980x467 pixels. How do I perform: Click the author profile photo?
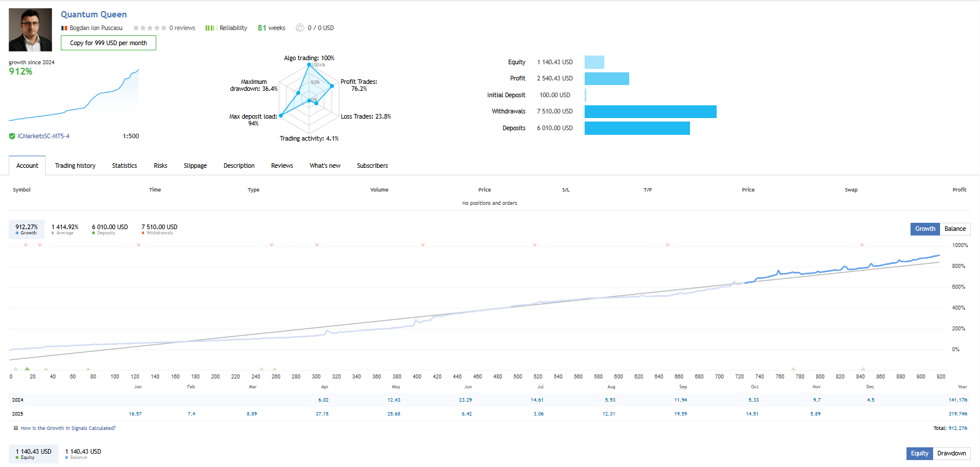click(30, 30)
